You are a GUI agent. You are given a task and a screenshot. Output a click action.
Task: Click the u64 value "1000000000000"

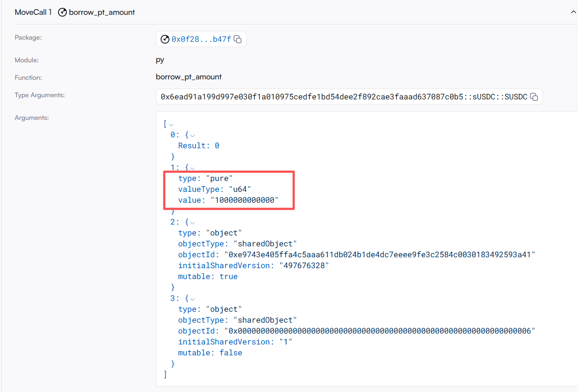(244, 200)
